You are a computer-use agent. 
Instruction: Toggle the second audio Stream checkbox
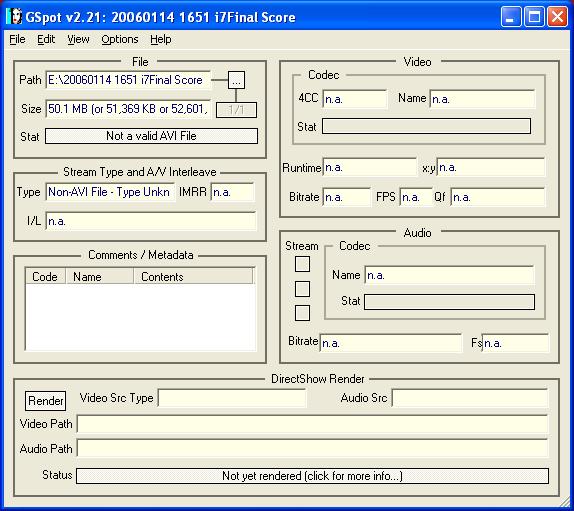302,288
